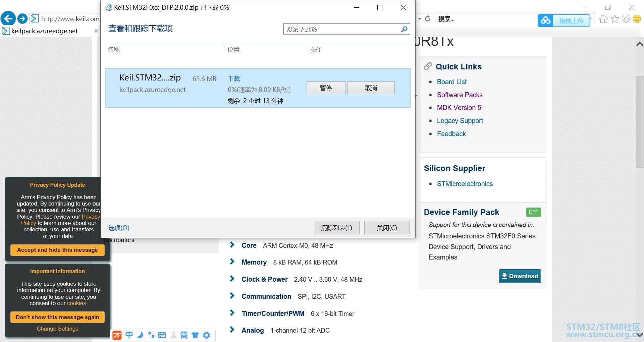Viewport: 644px width, 342px height.
Task: Go back using the browser back arrow
Action: pyautogui.click(x=8, y=18)
